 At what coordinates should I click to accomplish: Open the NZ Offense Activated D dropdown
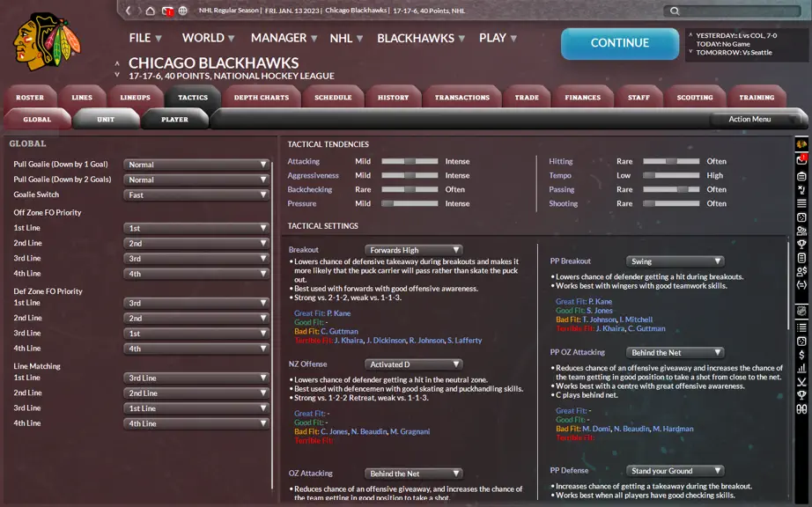413,364
